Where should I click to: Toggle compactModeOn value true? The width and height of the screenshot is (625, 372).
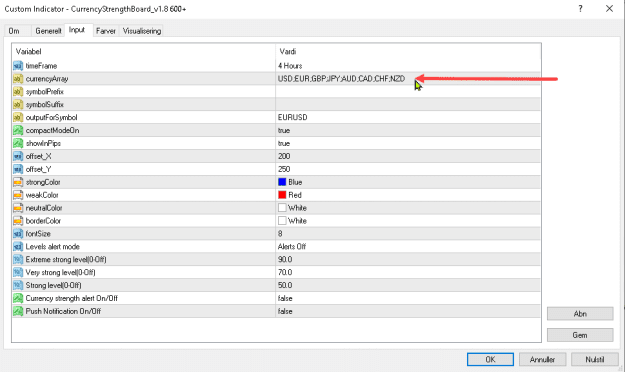click(408, 130)
